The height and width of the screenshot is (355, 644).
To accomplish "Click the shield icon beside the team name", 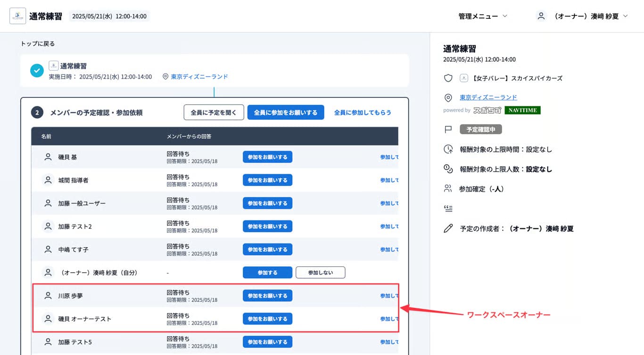I will click(x=448, y=78).
